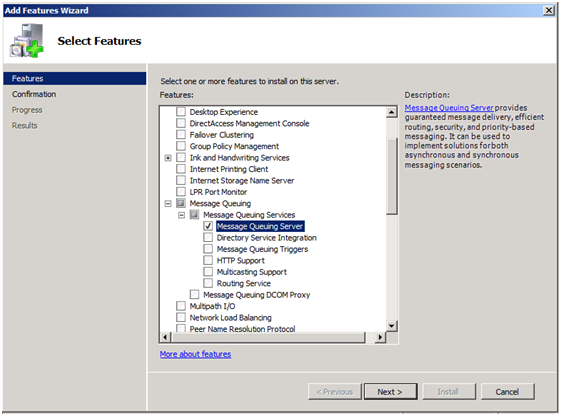Enable the HTTP Support checkbox
The width and height of the screenshot is (561, 416).
pos(208,260)
